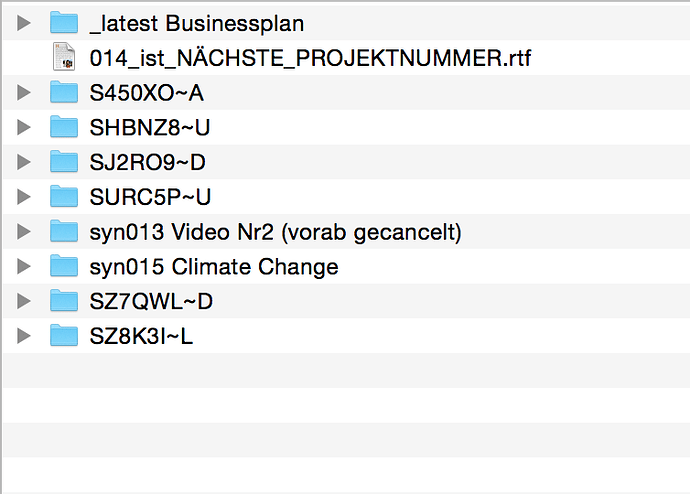690x494 pixels.
Task: Select the syn013 Video Nr2 folder name
Action: pos(275,232)
